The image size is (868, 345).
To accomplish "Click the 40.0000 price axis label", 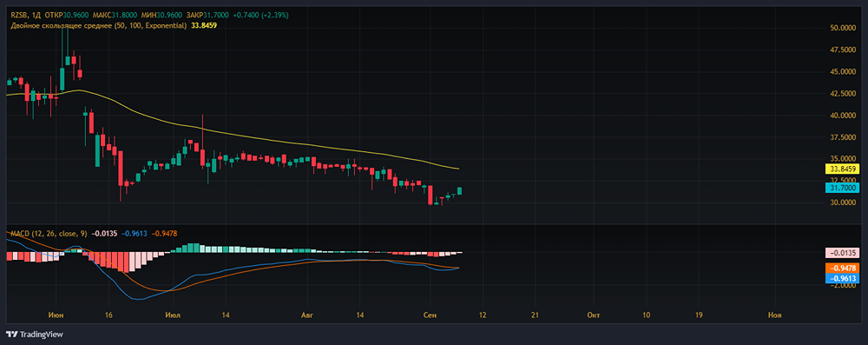I will pyautogui.click(x=844, y=116).
